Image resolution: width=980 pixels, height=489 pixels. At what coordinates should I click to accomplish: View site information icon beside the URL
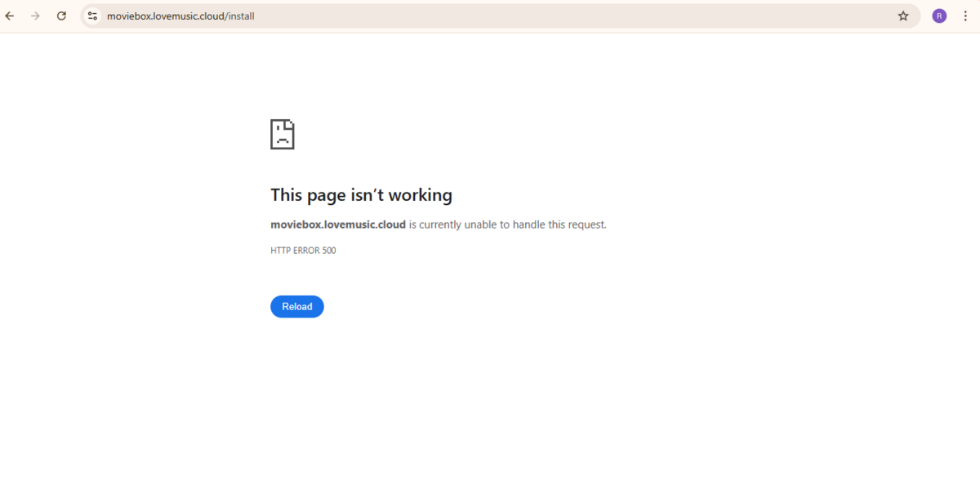click(92, 16)
